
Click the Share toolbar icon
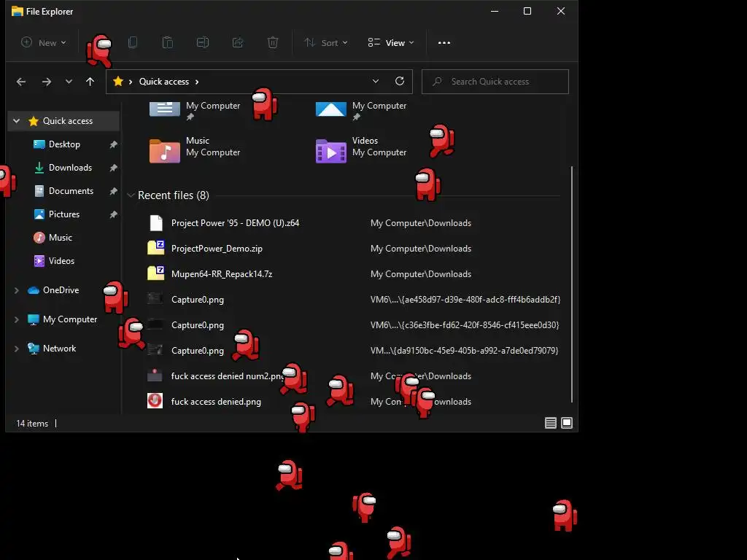pyautogui.click(x=238, y=43)
